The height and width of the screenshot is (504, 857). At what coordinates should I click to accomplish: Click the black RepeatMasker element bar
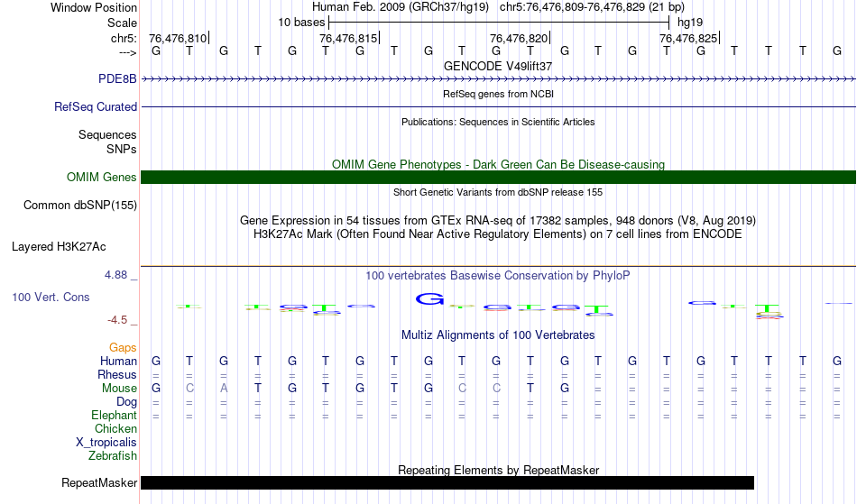coord(447,482)
